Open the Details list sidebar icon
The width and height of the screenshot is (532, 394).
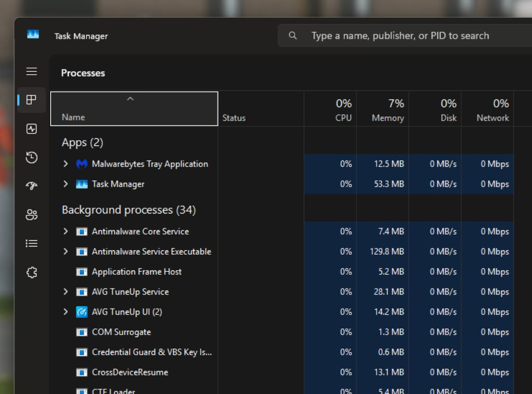click(x=31, y=243)
